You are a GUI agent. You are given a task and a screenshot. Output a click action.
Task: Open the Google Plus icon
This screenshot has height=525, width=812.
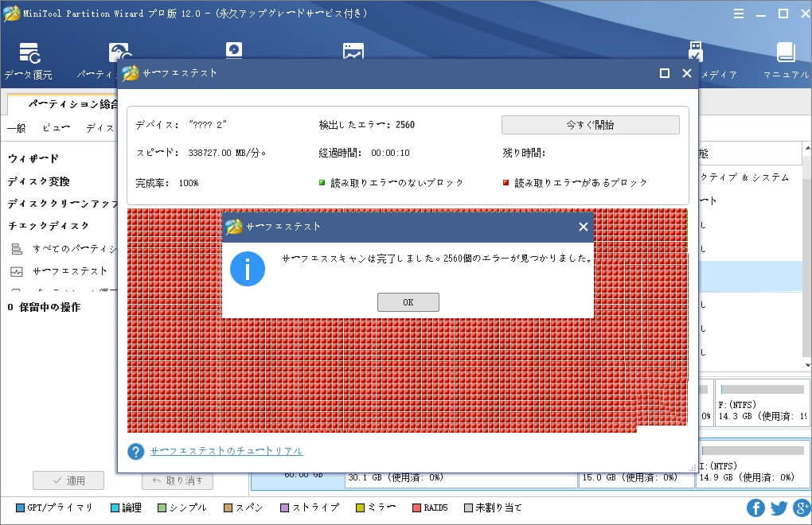point(802,508)
